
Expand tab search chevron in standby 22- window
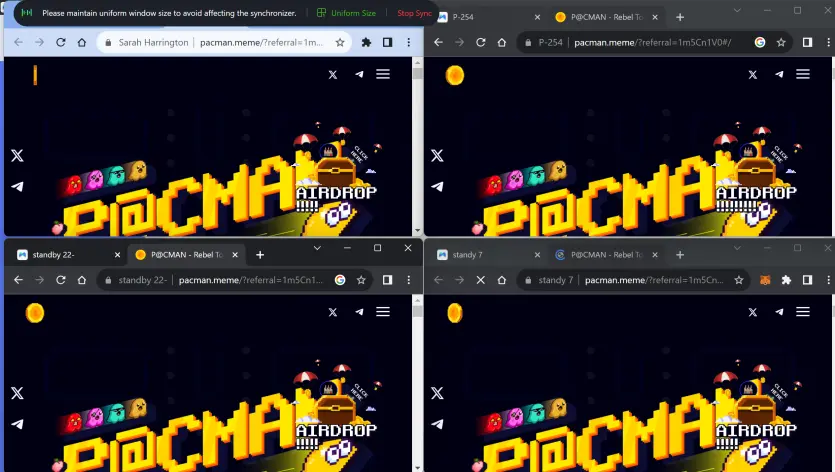[317, 248]
